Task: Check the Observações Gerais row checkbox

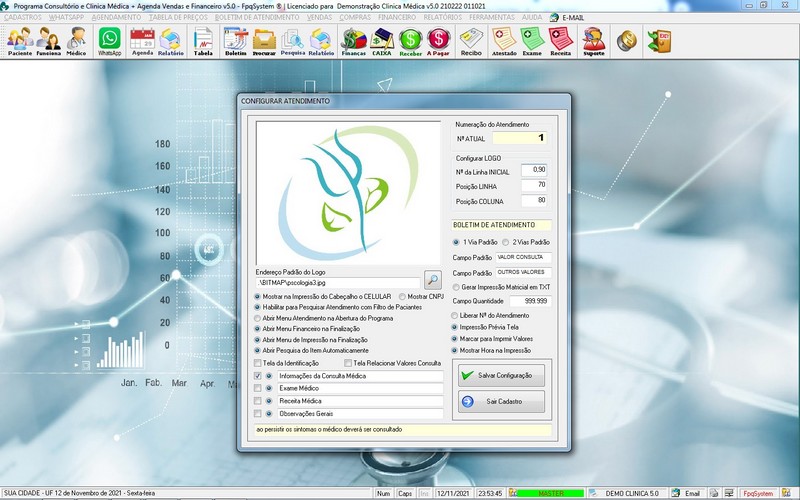Action: (x=258, y=414)
